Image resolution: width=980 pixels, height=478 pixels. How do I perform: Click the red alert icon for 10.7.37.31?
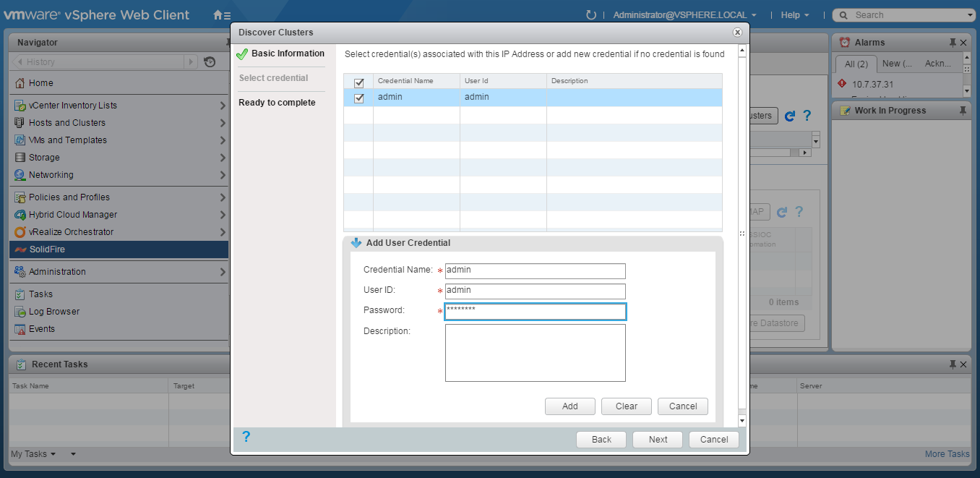842,84
